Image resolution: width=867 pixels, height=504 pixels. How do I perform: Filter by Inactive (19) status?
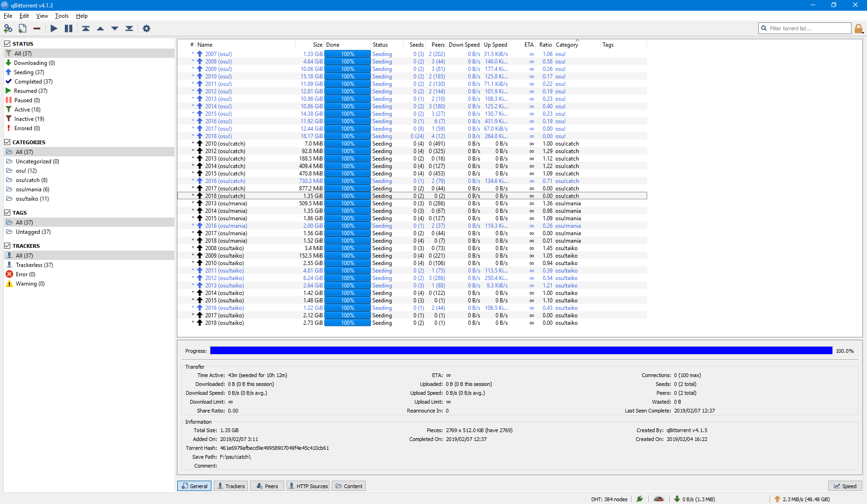89,119
